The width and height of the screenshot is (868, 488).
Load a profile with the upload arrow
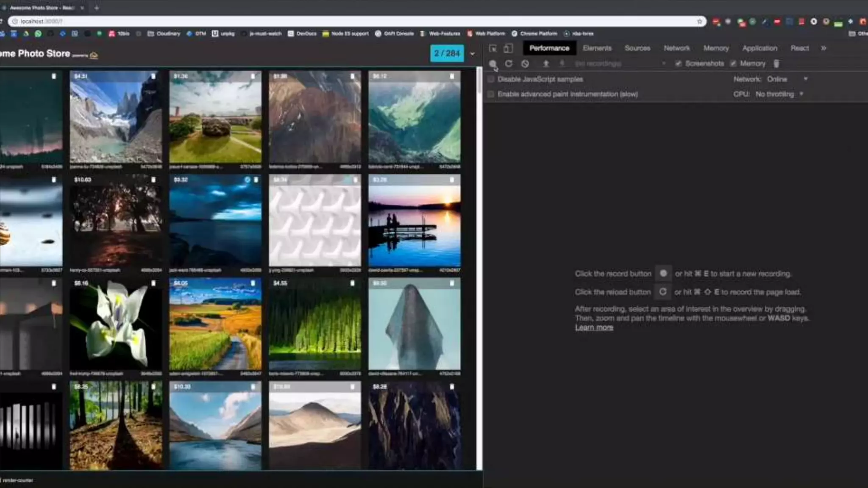pyautogui.click(x=546, y=64)
